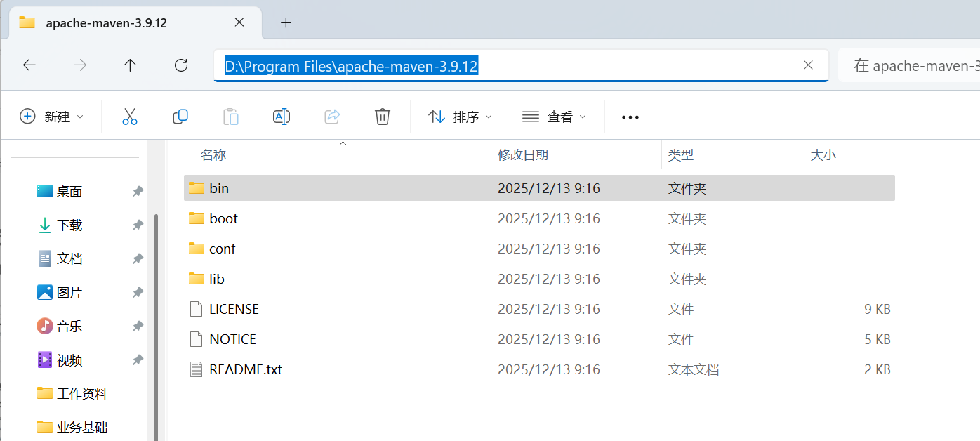Click the search box 在 apache-maven

click(909, 66)
